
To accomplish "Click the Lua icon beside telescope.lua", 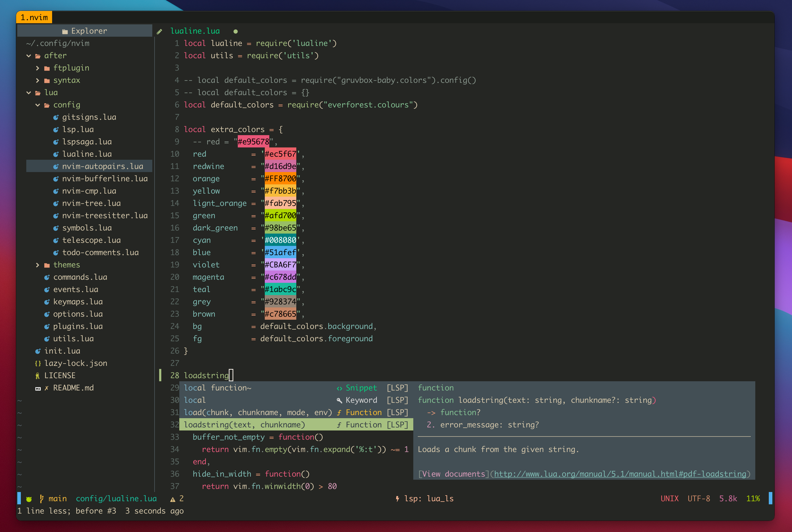I will (x=56, y=240).
